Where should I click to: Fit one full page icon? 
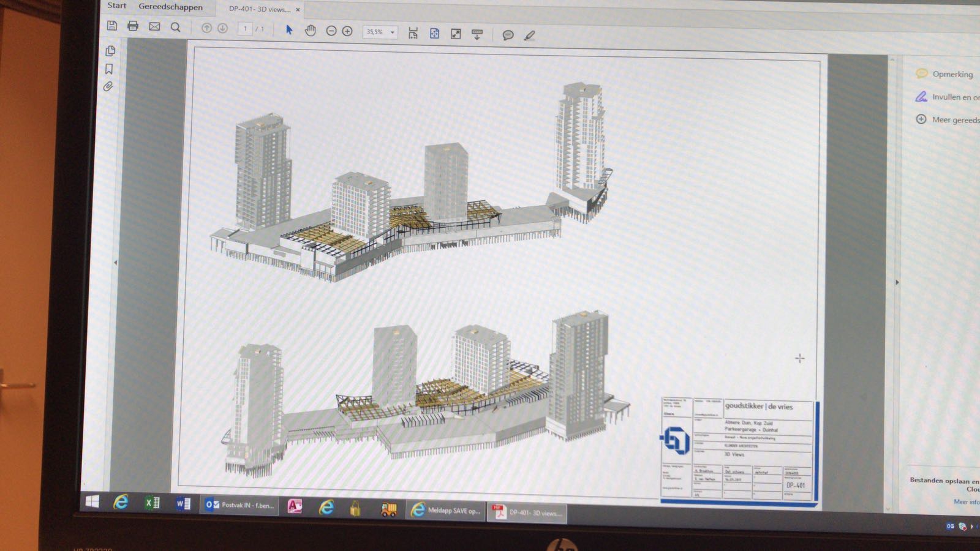[434, 34]
